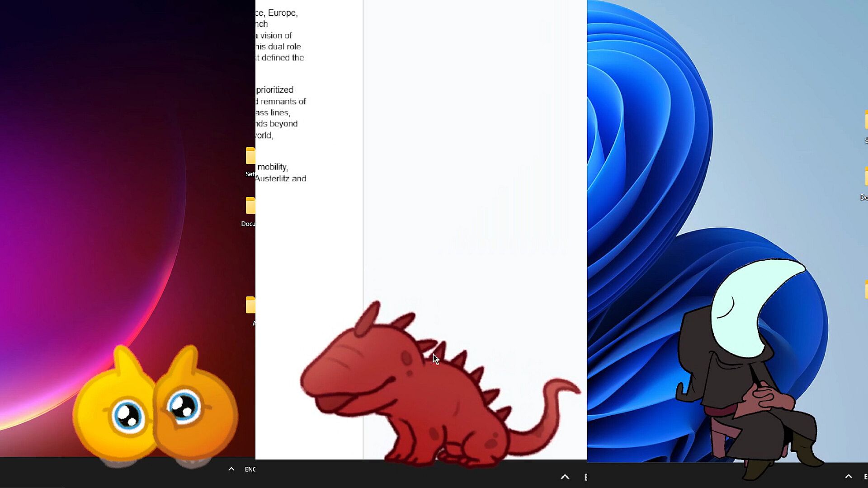Click the 'ce, Europe,' line in the document
The height and width of the screenshot is (488, 868).
coord(277,13)
